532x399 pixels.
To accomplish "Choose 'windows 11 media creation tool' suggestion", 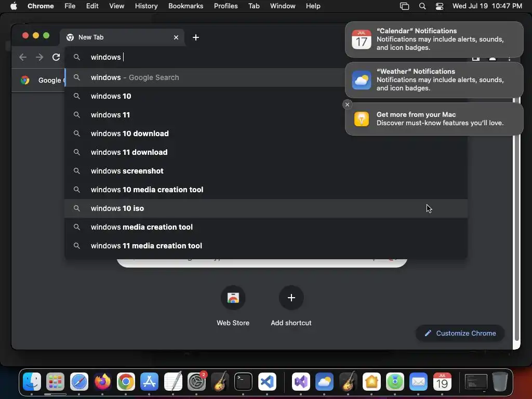I will (266, 246).
